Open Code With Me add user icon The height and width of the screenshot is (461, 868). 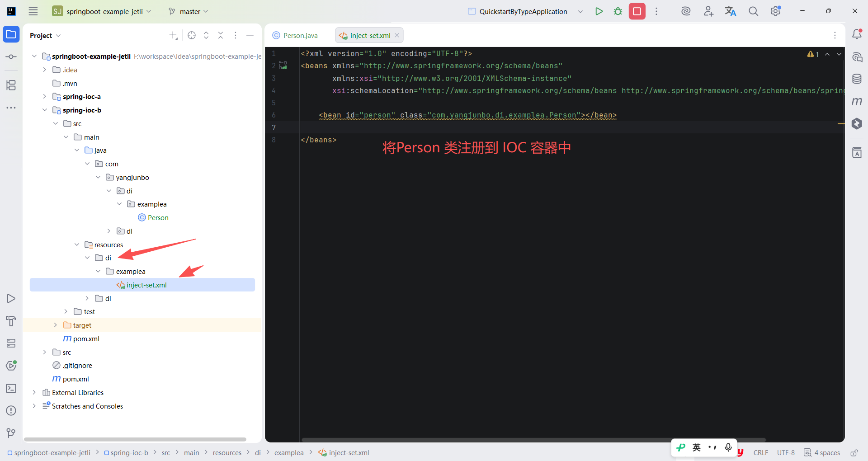[708, 11]
